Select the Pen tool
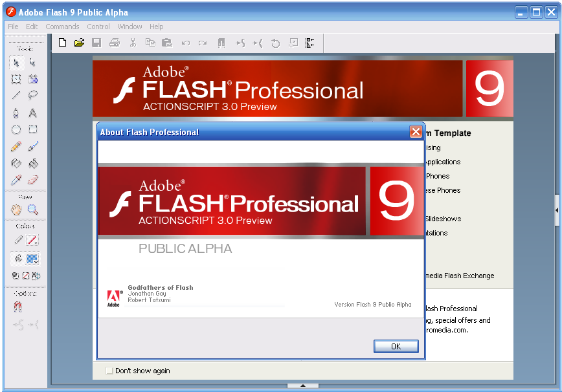Viewport: 562px width, 392px height. pos(16,113)
